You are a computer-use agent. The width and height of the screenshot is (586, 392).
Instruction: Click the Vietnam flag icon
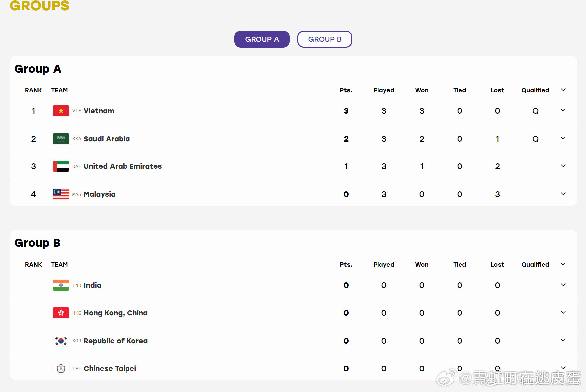[x=61, y=111]
